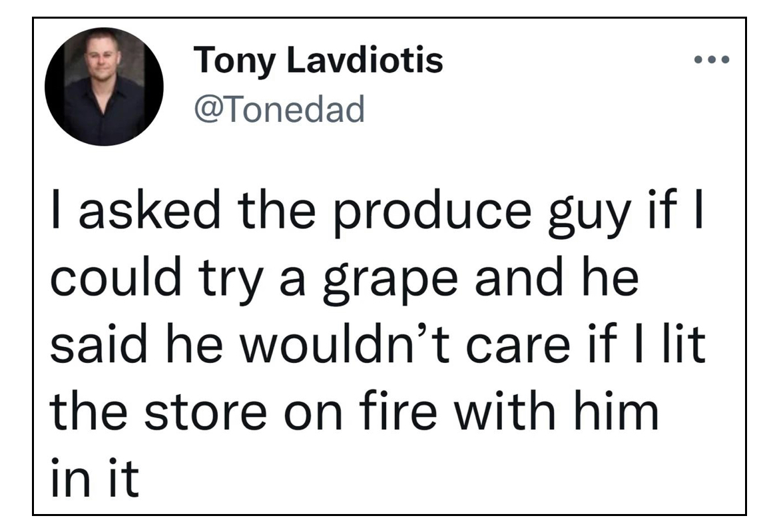Screen dimensions: 779x532
Task: Click the word "could" in the tweet
Action: 116,277
